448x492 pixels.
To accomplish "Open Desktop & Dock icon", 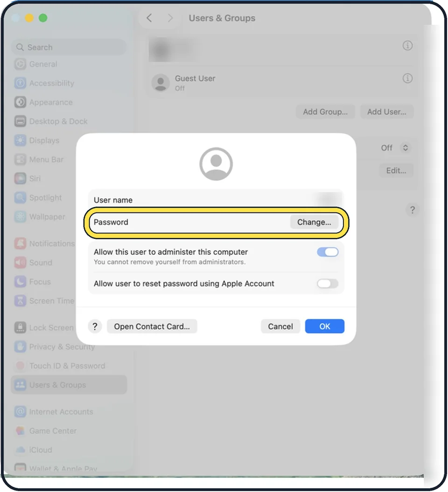I will pyautogui.click(x=20, y=121).
